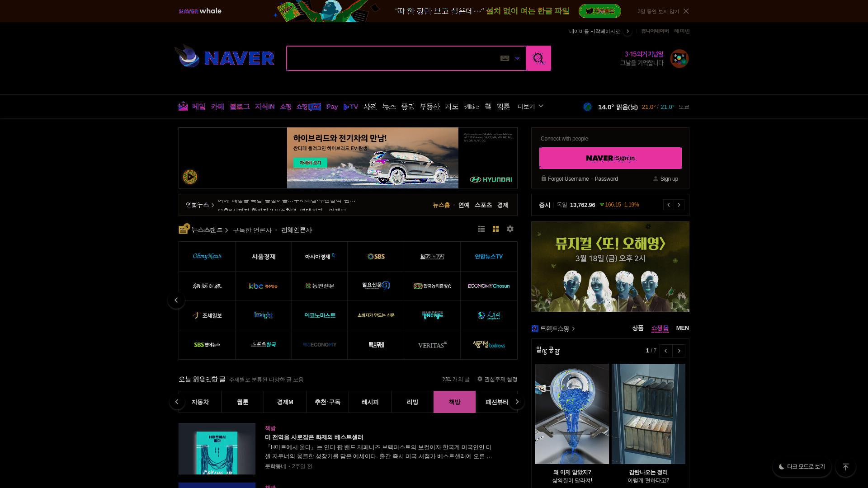Open the 카페 menu item
The height and width of the screenshot is (488, 868).
tap(217, 107)
